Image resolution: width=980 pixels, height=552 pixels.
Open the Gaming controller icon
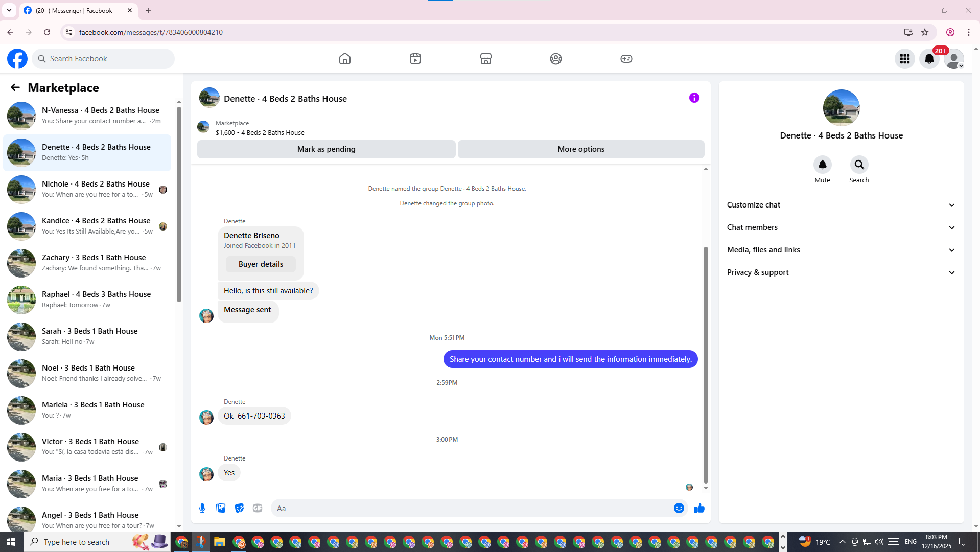[626, 59]
